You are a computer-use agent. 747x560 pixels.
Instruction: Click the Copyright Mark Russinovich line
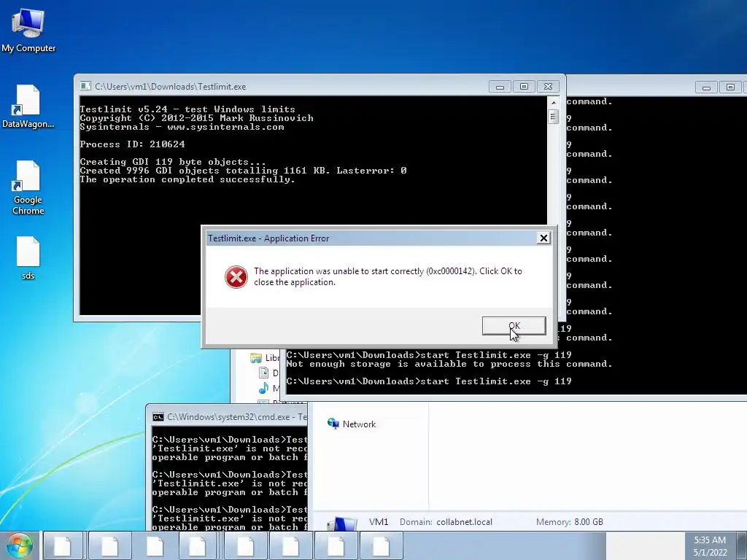click(196, 118)
